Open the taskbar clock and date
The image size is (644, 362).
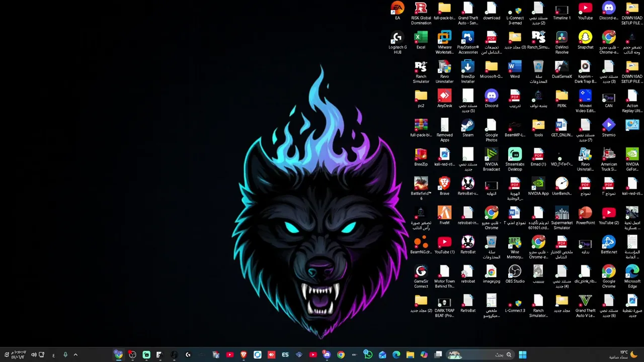[19, 355]
